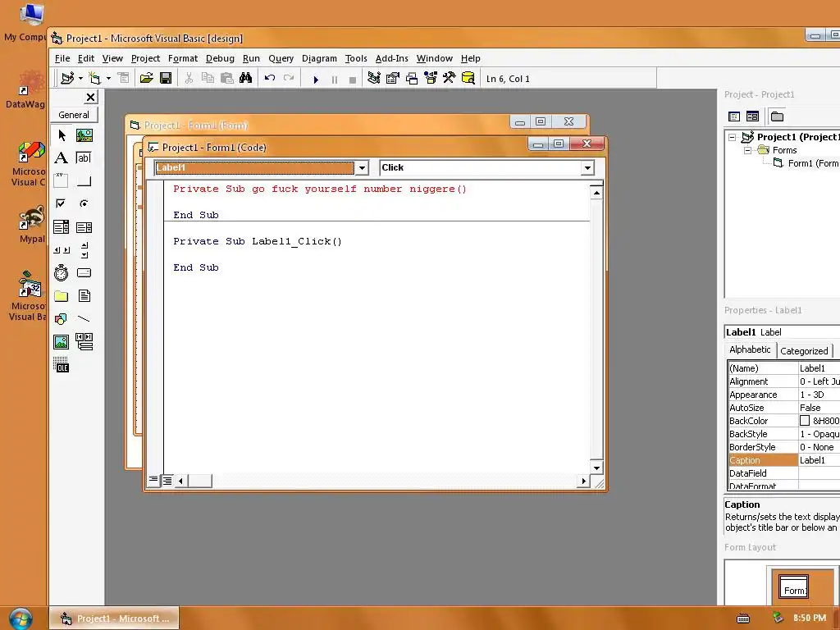
Task: Click the BackColor color swatch in Properties
Action: coord(805,421)
